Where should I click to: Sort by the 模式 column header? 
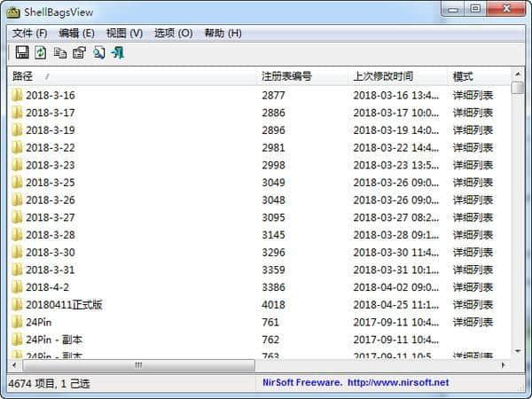479,76
